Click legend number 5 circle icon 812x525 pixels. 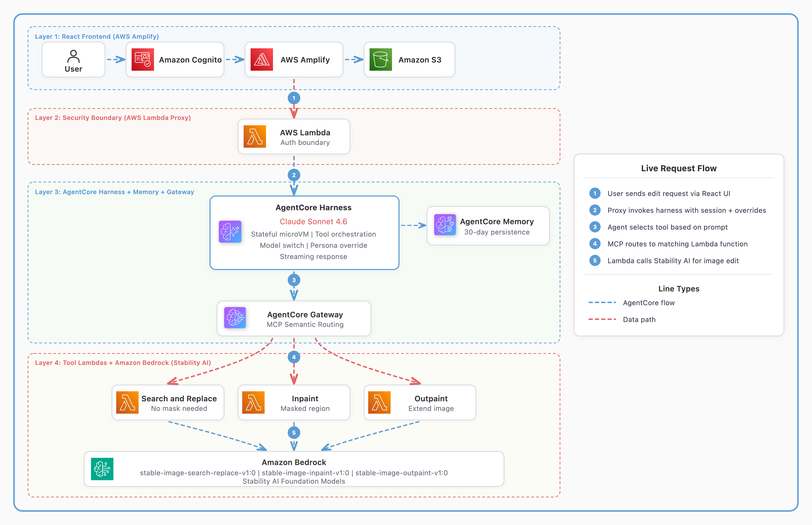(595, 260)
